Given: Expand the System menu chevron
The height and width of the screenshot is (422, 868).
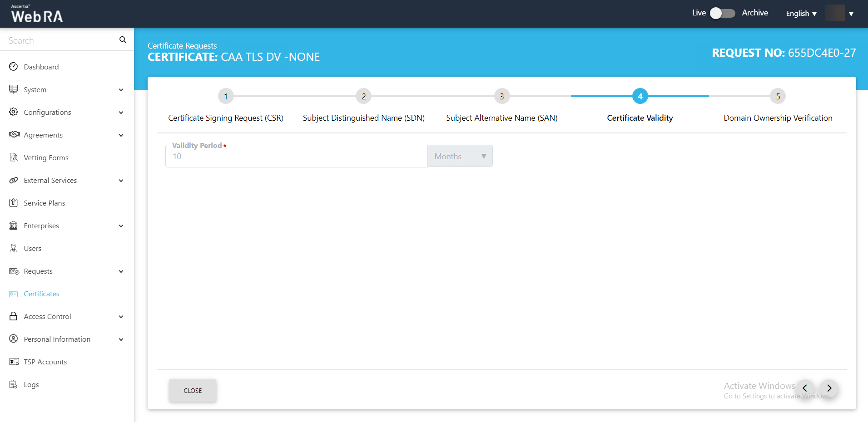Looking at the screenshot, I should [121, 90].
